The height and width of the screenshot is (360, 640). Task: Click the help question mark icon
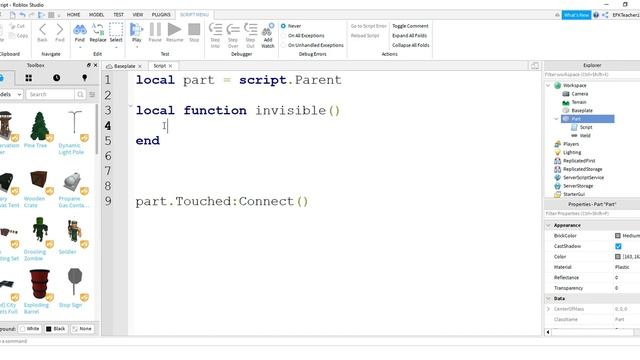(596, 15)
